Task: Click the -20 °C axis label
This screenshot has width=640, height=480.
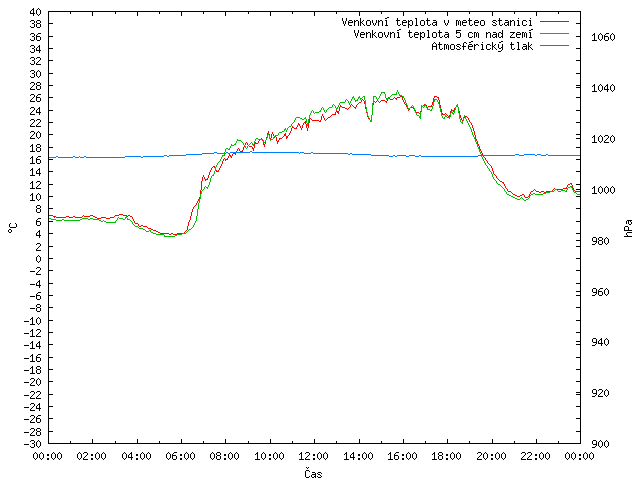Action: (x=33, y=382)
